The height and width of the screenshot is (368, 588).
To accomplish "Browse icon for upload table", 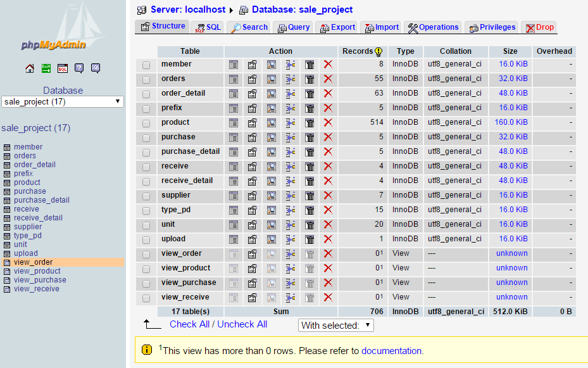I will coord(234,239).
